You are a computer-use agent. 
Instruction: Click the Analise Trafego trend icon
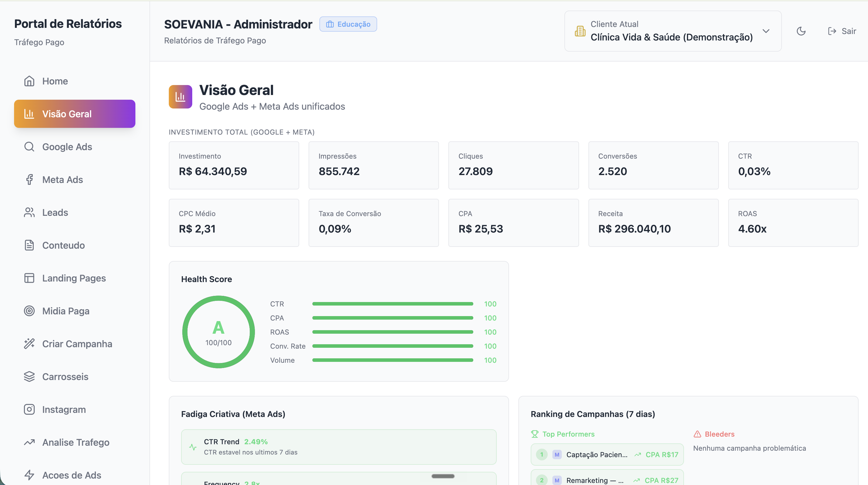pyautogui.click(x=29, y=442)
